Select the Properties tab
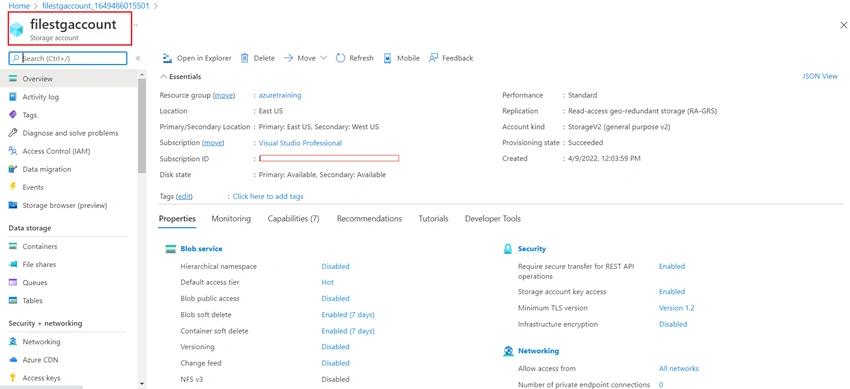 coord(177,219)
